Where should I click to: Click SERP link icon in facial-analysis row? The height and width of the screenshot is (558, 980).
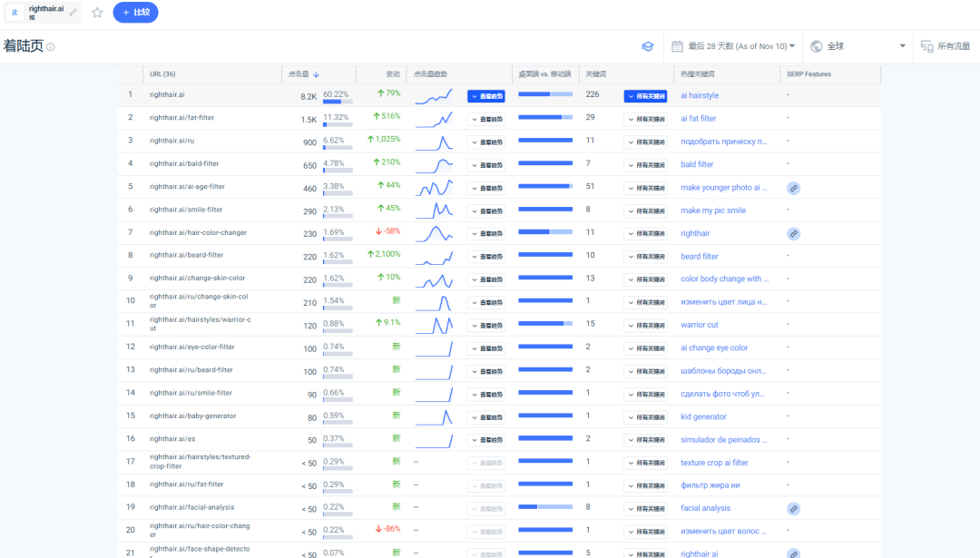click(793, 509)
